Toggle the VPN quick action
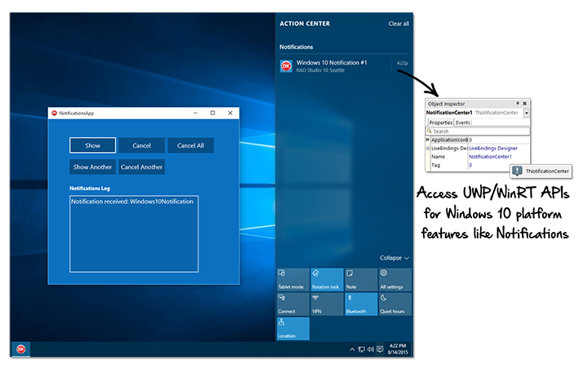This screenshot has height=365, width=588. (327, 304)
